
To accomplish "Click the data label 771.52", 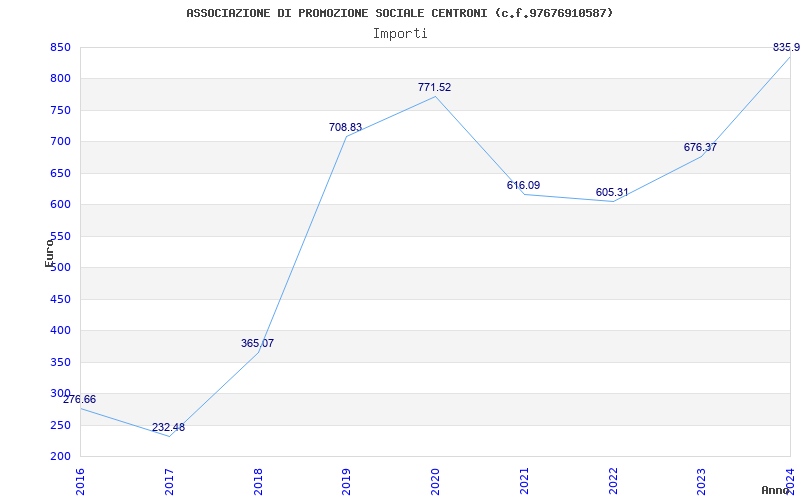I will [x=434, y=87].
